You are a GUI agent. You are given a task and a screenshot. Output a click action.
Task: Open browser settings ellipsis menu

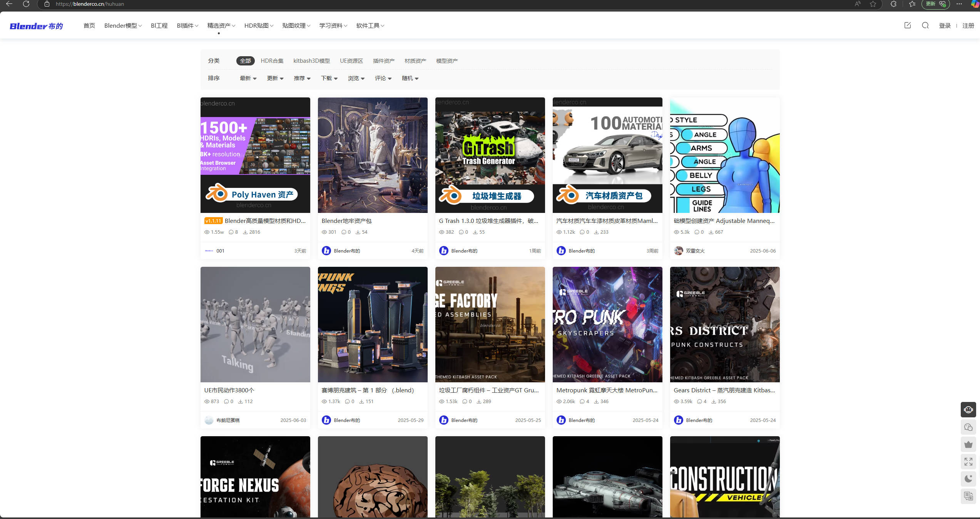959,4
